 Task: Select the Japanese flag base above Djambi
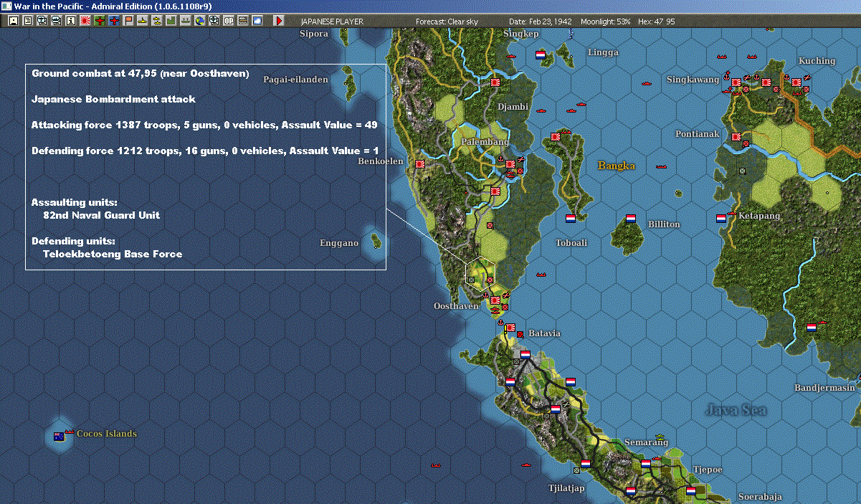point(495,82)
